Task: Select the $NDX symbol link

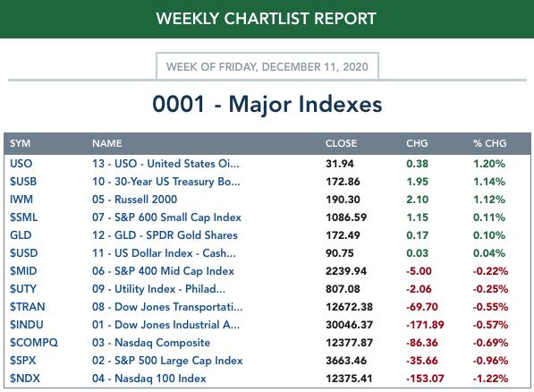Action: (x=25, y=379)
